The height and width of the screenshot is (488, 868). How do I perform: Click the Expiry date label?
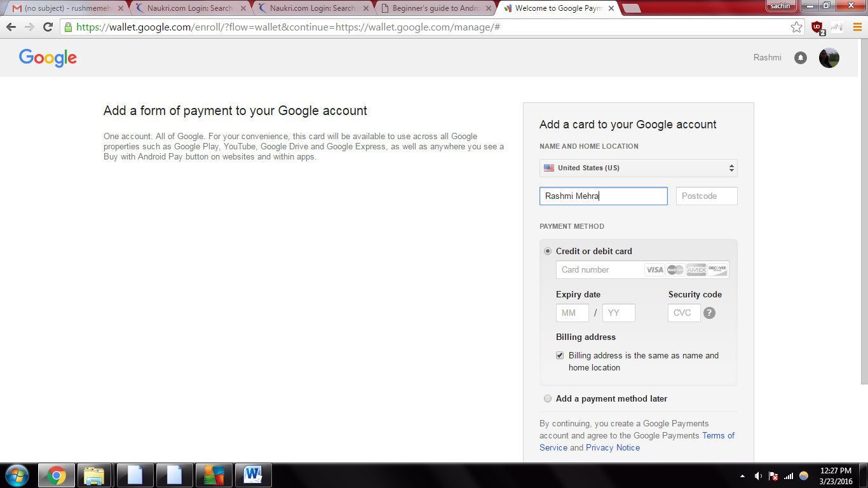(x=578, y=294)
